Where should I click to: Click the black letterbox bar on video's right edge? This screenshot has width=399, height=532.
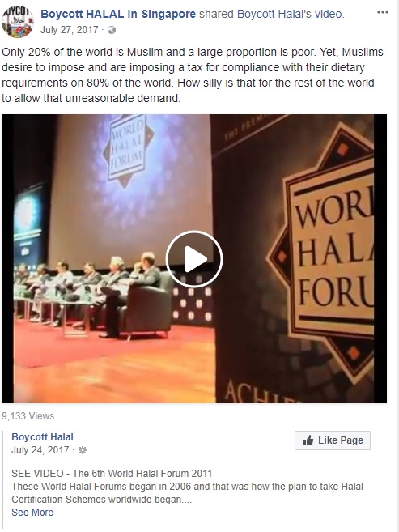point(380,258)
